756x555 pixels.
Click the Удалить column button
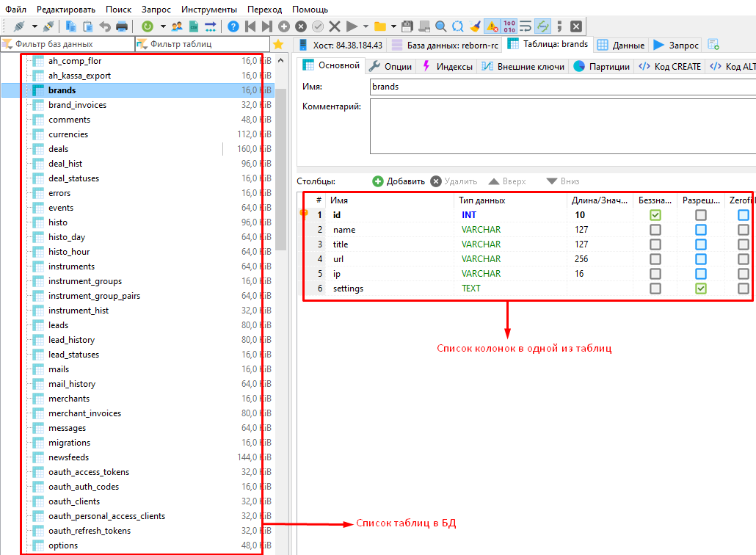point(454,181)
